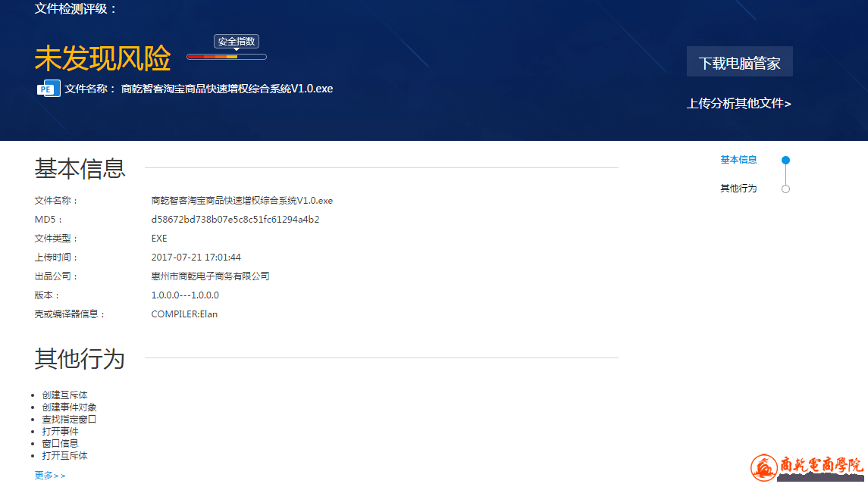868x487 pixels.
Task: Click the 出品公司 label
Action: 56,276
